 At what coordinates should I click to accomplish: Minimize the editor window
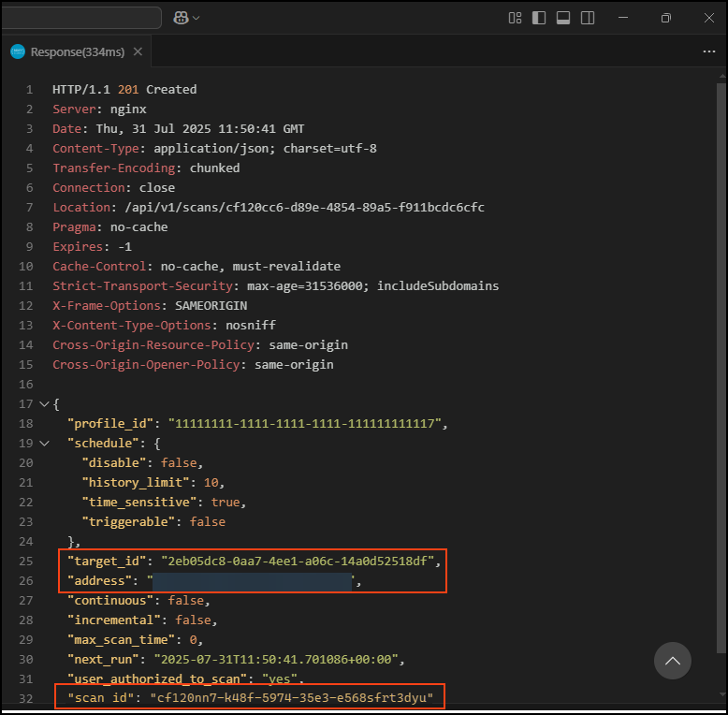click(x=623, y=18)
